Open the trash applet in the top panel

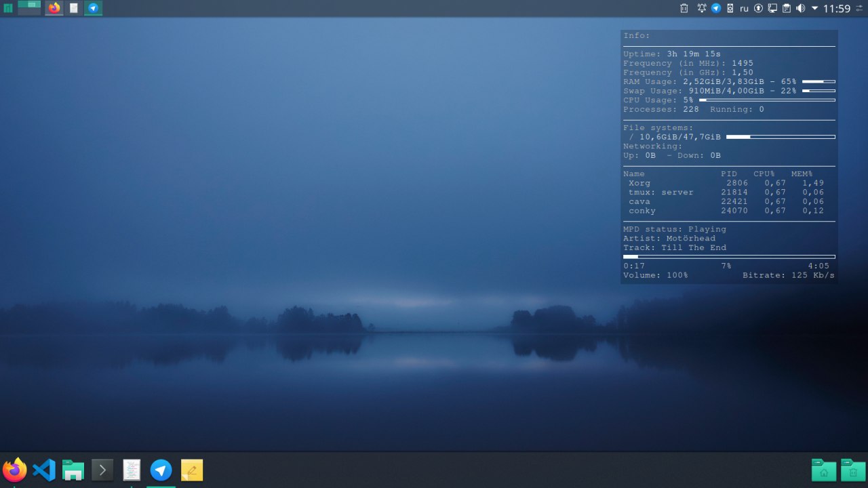coord(684,8)
